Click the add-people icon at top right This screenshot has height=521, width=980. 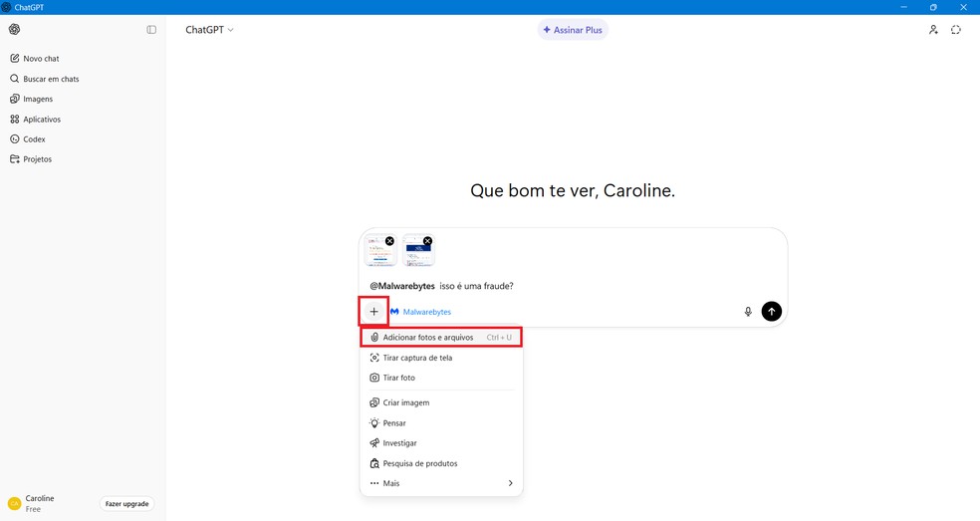tap(933, 30)
